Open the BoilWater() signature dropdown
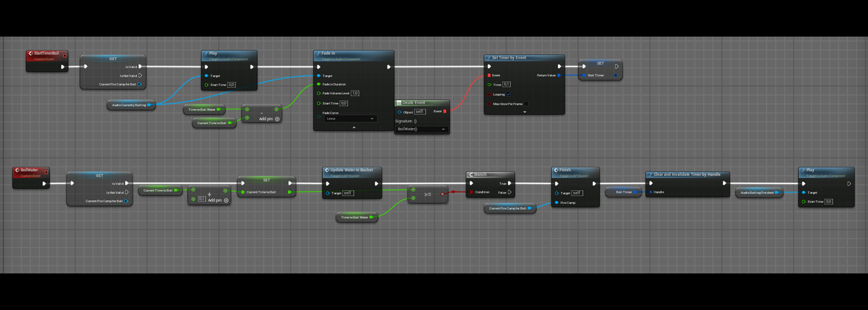The height and width of the screenshot is (310, 868). pyautogui.click(x=421, y=129)
